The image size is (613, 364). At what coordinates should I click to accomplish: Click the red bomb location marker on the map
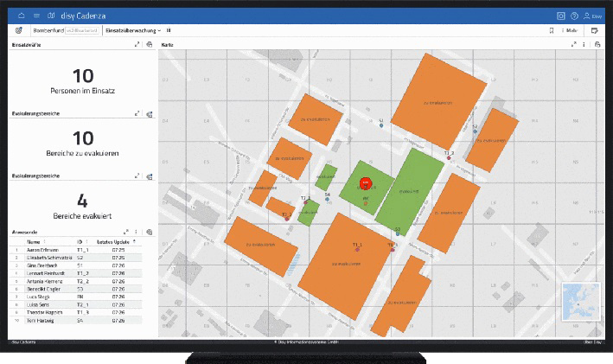coord(366,183)
